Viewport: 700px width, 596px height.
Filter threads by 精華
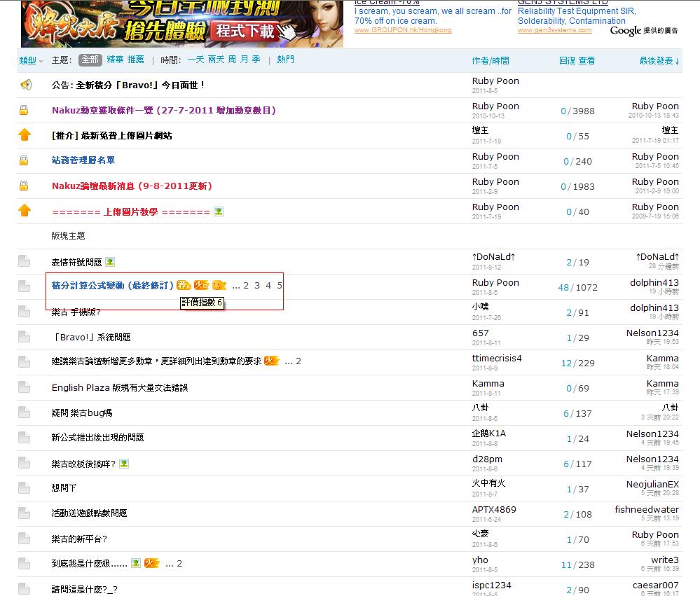(x=114, y=60)
